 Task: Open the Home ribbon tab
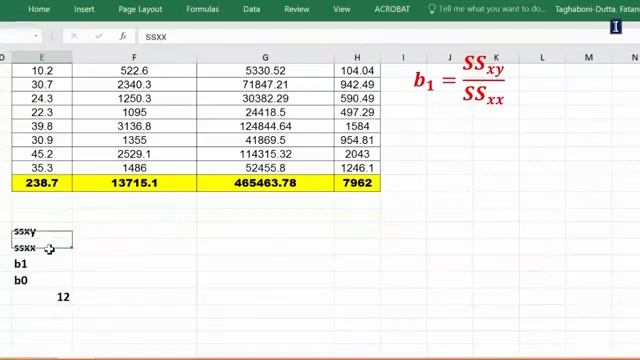pos(39,9)
